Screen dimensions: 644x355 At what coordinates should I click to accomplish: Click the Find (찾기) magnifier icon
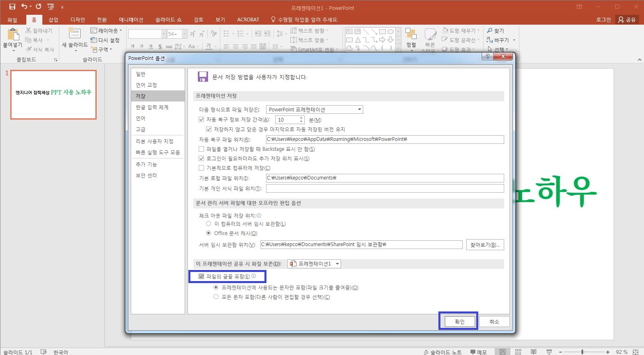(x=489, y=30)
